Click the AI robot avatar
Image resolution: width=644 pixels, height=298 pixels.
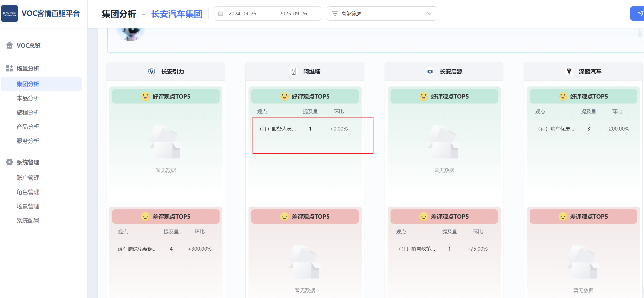(130, 34)
